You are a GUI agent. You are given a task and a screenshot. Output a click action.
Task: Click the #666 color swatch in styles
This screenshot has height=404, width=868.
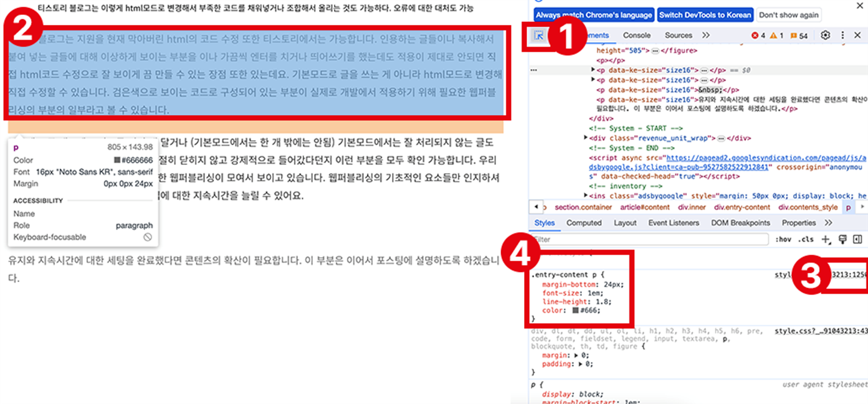tap(576, 310)
